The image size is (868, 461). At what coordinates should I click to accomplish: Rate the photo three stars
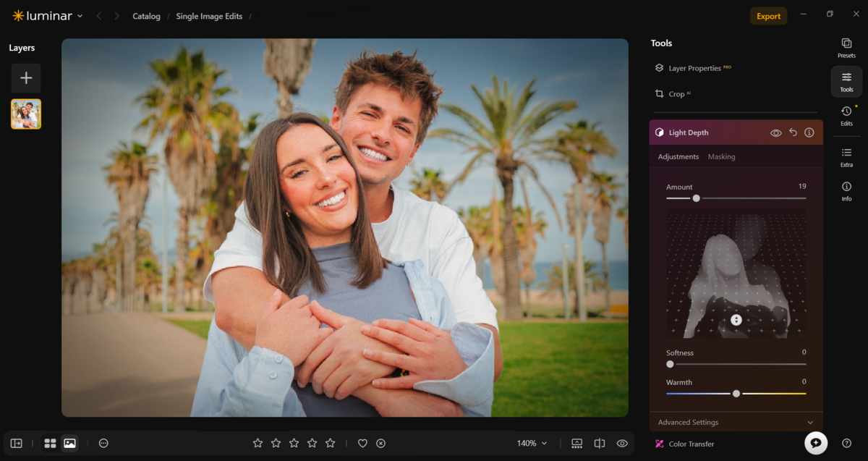click(x=294, y=443)
